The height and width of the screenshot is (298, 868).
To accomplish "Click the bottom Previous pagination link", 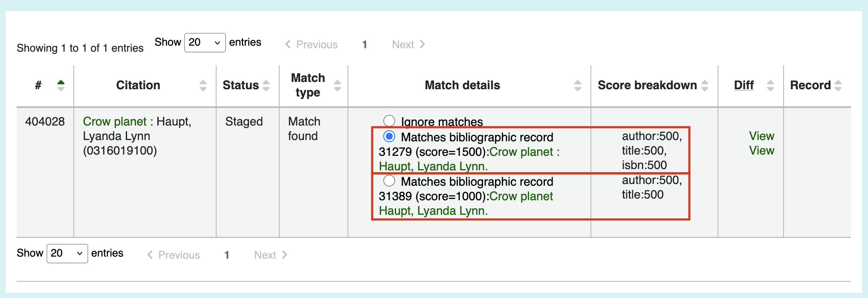I will click(174, 255).
